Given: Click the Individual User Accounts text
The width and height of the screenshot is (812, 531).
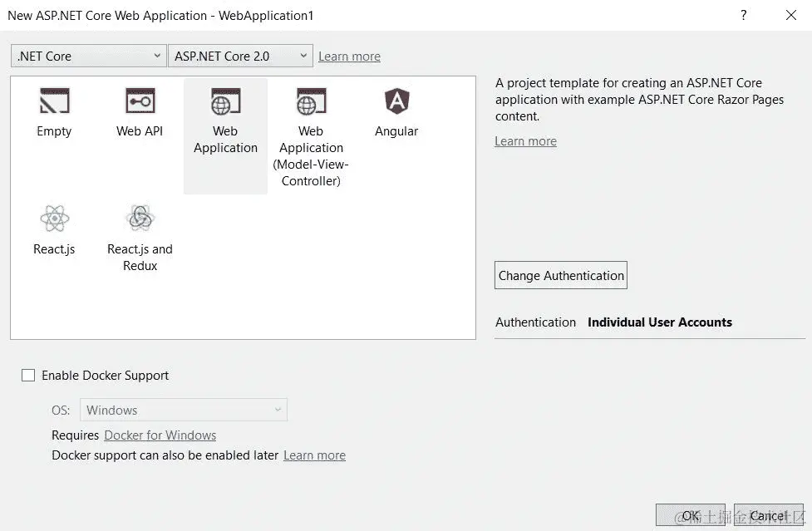Looking at the screenshot, I should 660,322.
